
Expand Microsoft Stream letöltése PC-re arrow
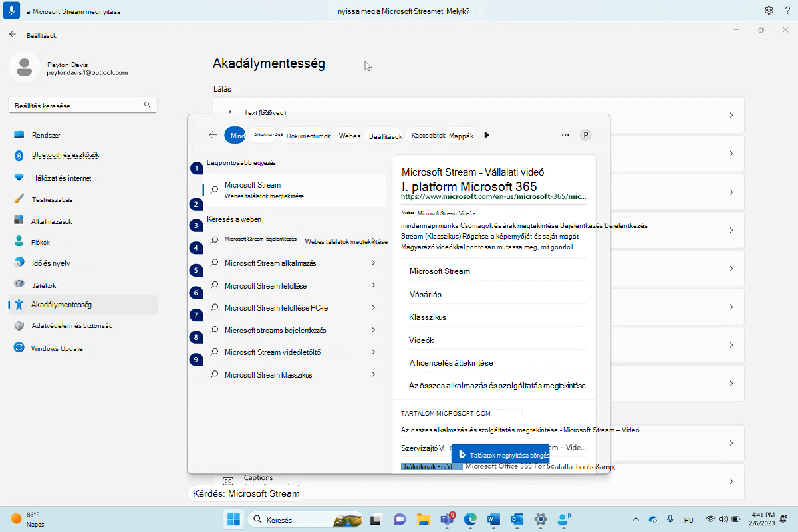point(374,307)
